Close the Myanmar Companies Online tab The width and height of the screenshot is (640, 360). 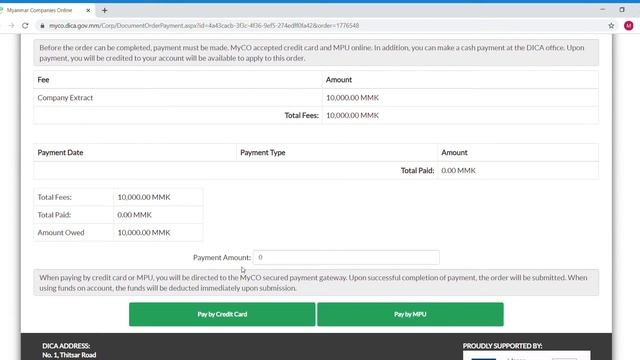coord(88,11)
